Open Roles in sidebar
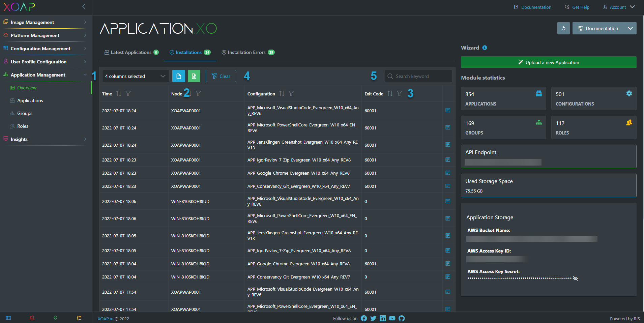Image resolution: width=644 pixels, height=323 pixels. [23, 126]
